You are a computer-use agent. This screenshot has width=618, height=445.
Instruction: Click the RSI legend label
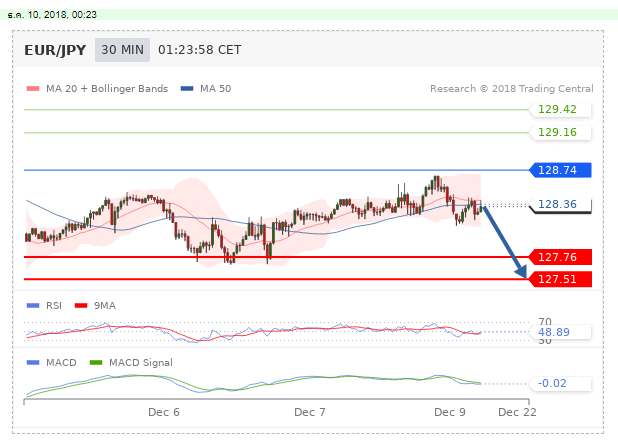pyautogui.click(x=54, y=306)
